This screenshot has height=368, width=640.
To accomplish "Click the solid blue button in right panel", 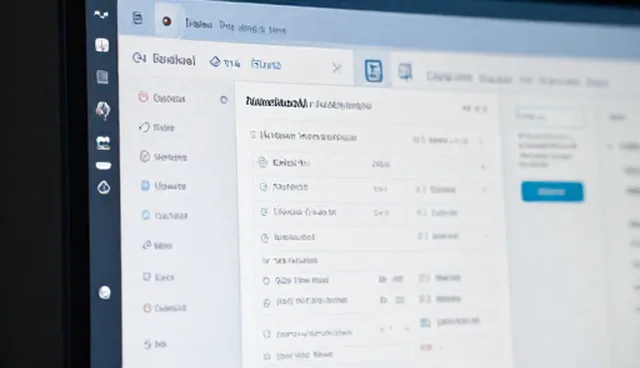I will coord(552,192).
